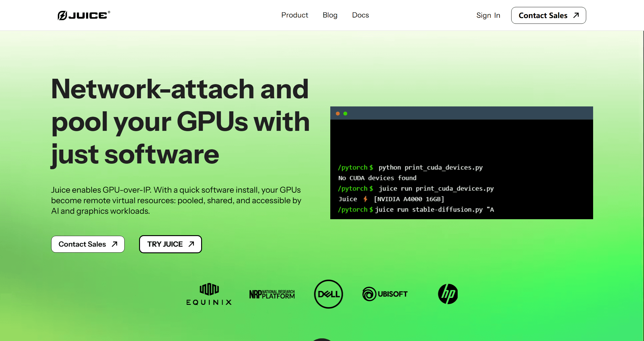
Task: Open the Blog navigation link
Action: 330,15
